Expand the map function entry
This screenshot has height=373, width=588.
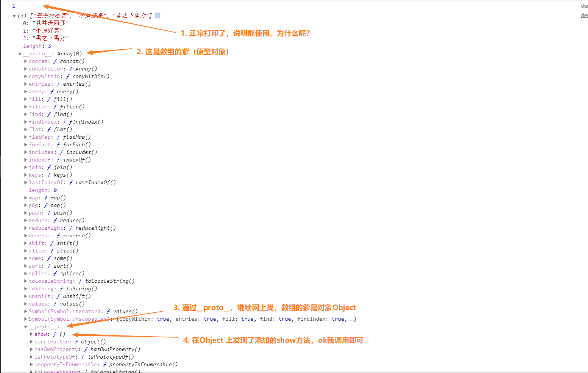pyautogui.click(x=25, y=197)
